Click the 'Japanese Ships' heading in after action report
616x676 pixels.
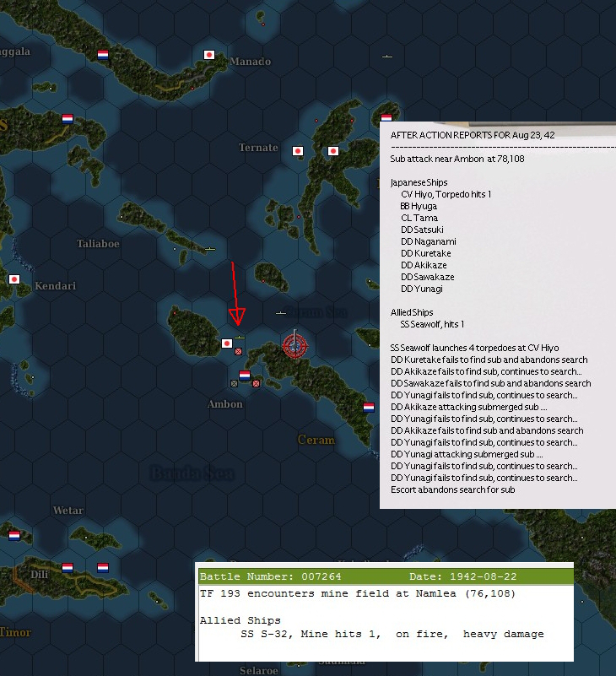pos(419,182)
